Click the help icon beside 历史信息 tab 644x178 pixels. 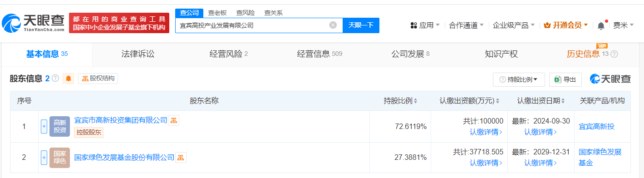[614, 54]
